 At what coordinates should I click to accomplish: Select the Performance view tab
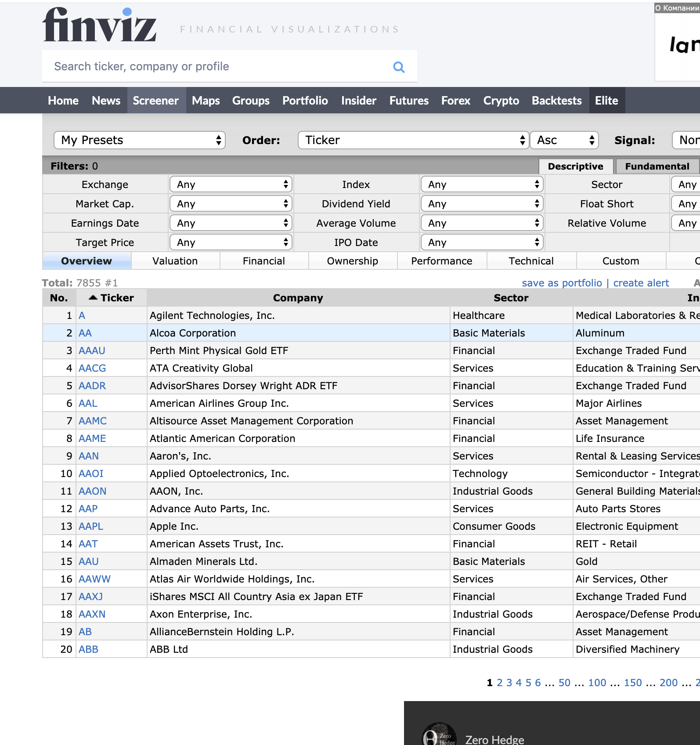(441, 261)
